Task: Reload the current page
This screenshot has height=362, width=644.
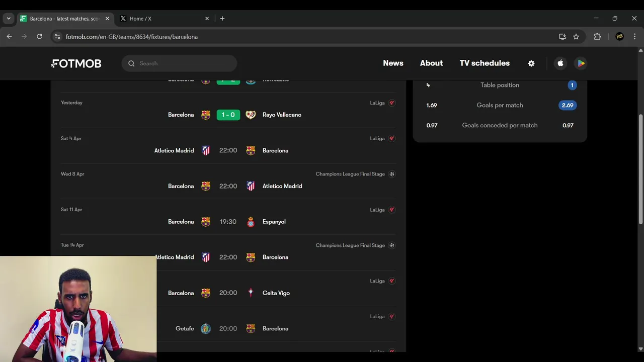Action: pyautogui.click(x=39, y=37)
